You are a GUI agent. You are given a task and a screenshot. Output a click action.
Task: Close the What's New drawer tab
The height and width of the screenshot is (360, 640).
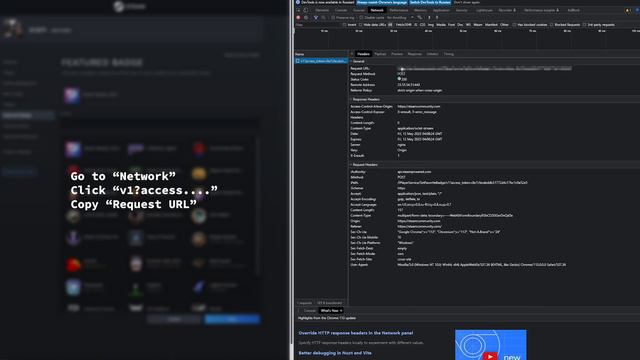pyautogui.click(x=341, y=311)
